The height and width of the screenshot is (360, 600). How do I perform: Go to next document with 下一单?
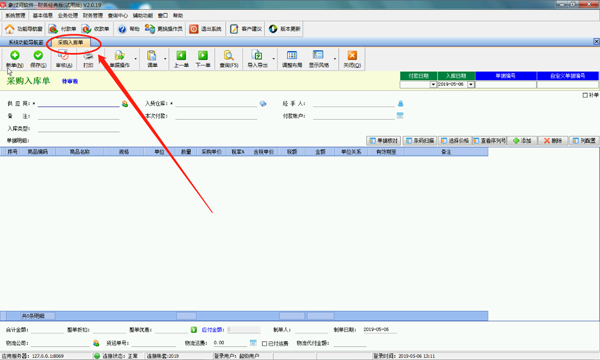[x=203, y=59]
